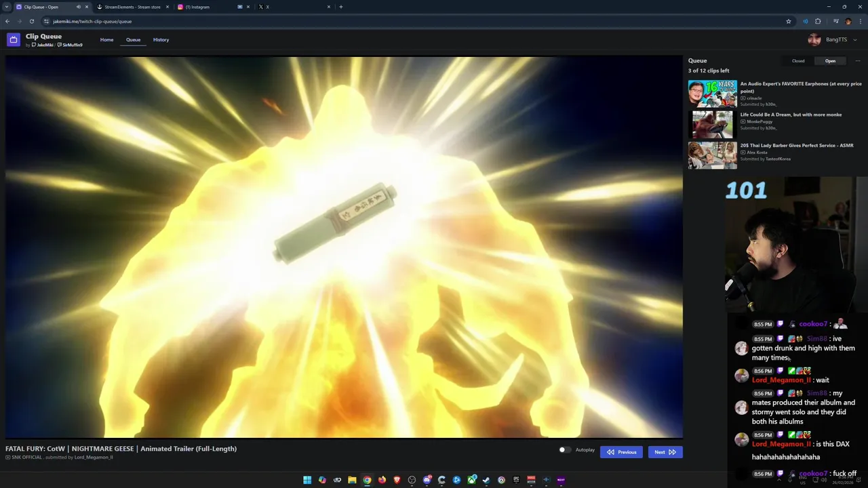Select the Thai Lady Barber clip thumbnail
The width and height of the screenshot is (868, 488).
pyautogui.click(x=712, y=155)
